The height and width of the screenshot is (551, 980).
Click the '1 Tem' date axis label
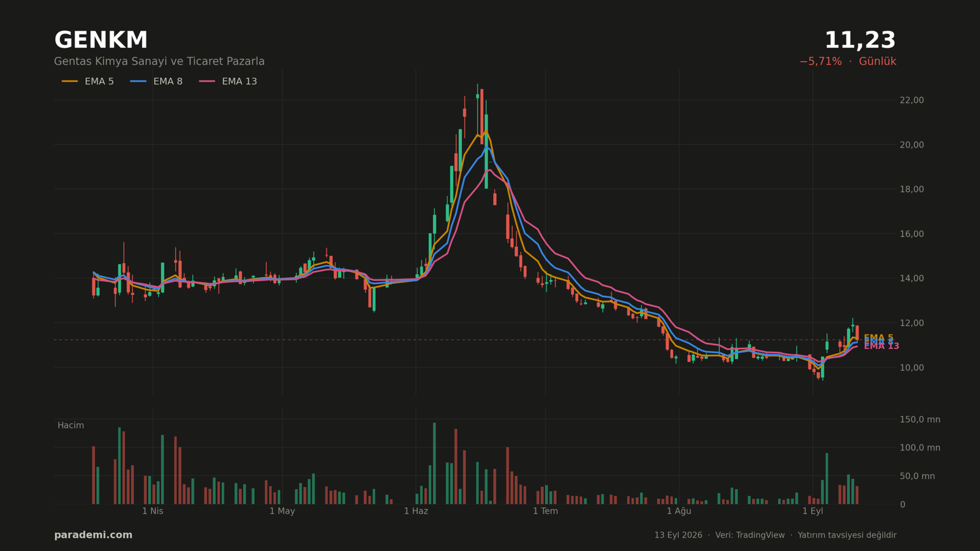point(545,511)
